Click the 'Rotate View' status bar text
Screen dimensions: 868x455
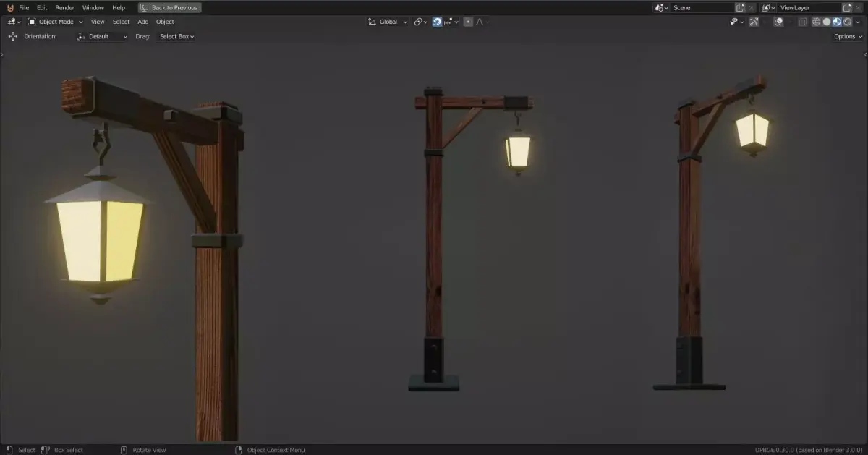(149, 450)
